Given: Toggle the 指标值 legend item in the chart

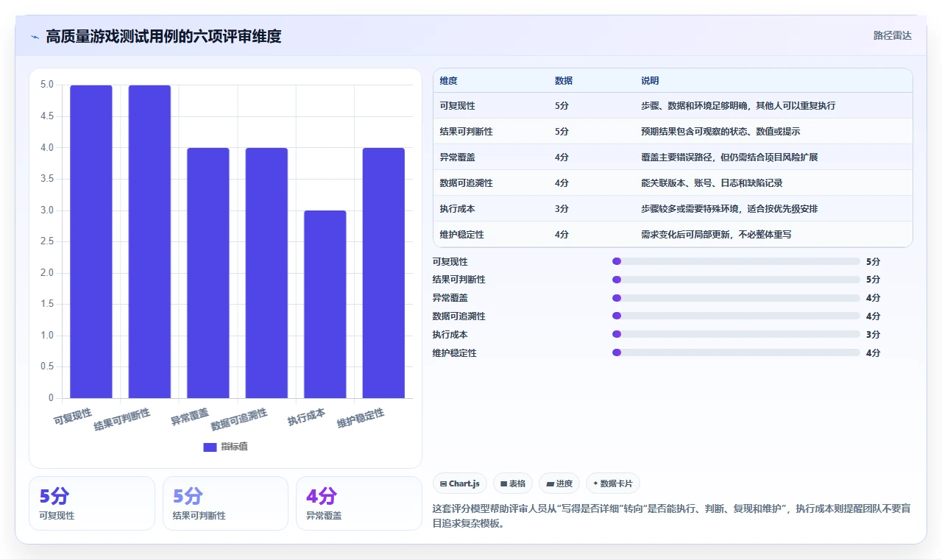Looking at the screenshot, I should [x=226, y=447].
